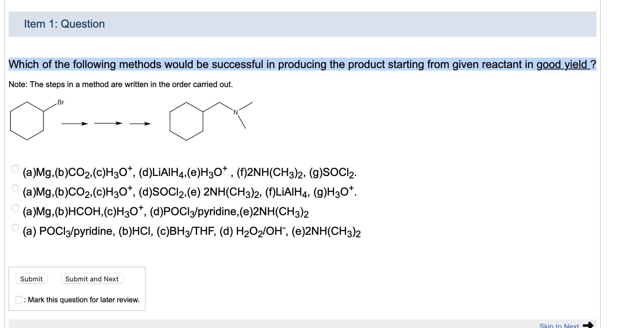This screenshot has width=644, height=328.
Task: Select the radio button for the Mg, CO2, LiAlH4 method
Action: tap(15, 168)
